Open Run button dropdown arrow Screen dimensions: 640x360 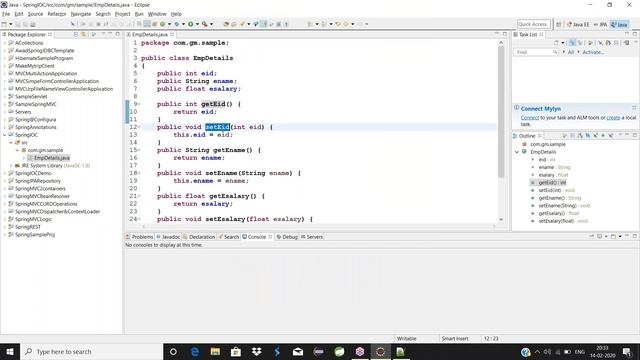(197, 24)
